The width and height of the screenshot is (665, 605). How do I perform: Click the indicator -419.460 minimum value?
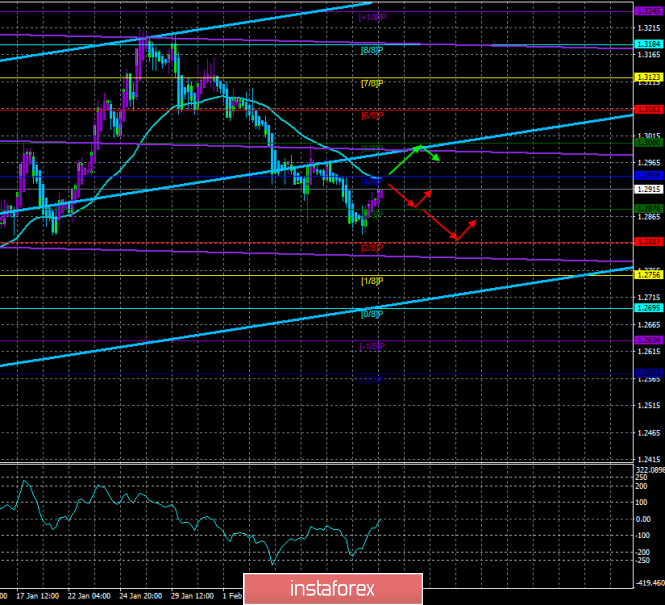651,583
